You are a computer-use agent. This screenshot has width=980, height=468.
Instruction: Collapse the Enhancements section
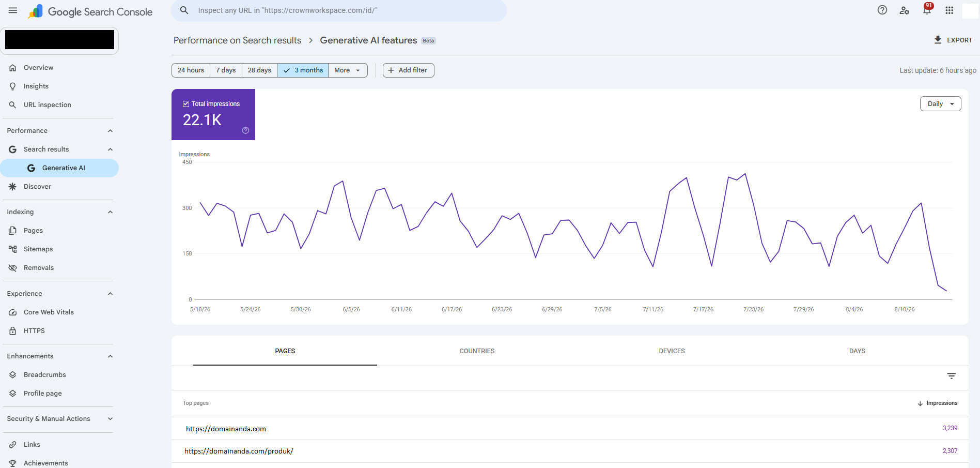110,356
